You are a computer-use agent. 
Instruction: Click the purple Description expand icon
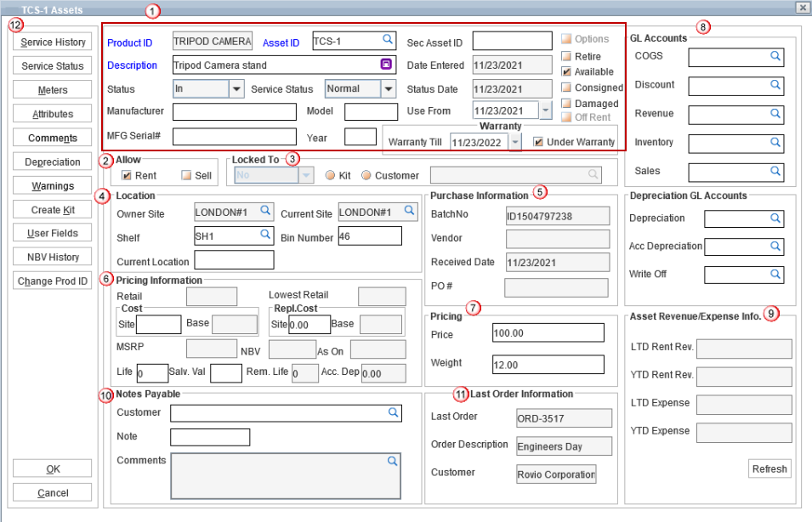pyautogui.click(x=385, y=65)
